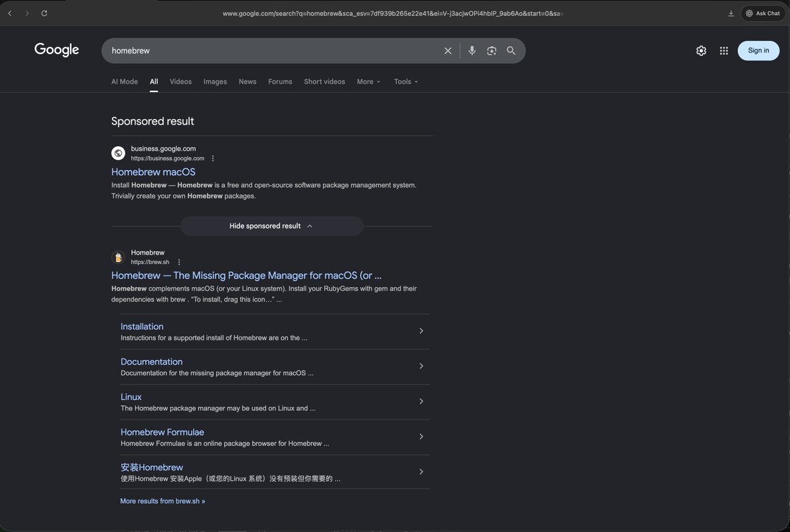The image size is (790, 532).
Task: Switch to the Images tab
Action: tap(215, 82)
